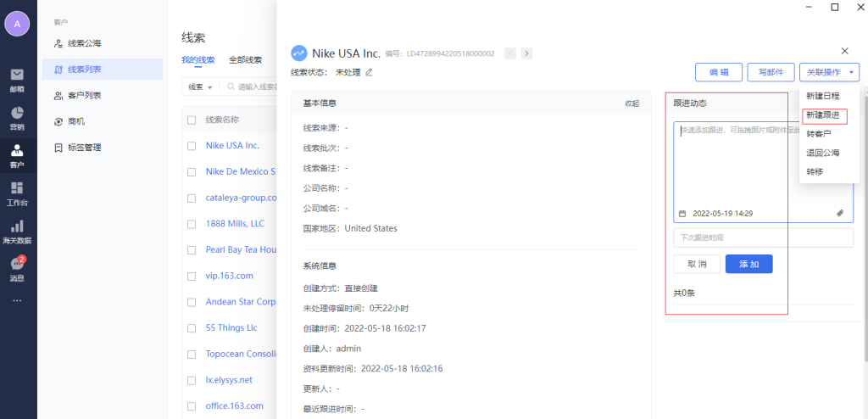
Task: Click the 下次跟进时间 input field
Action: (x=763, y=237)
